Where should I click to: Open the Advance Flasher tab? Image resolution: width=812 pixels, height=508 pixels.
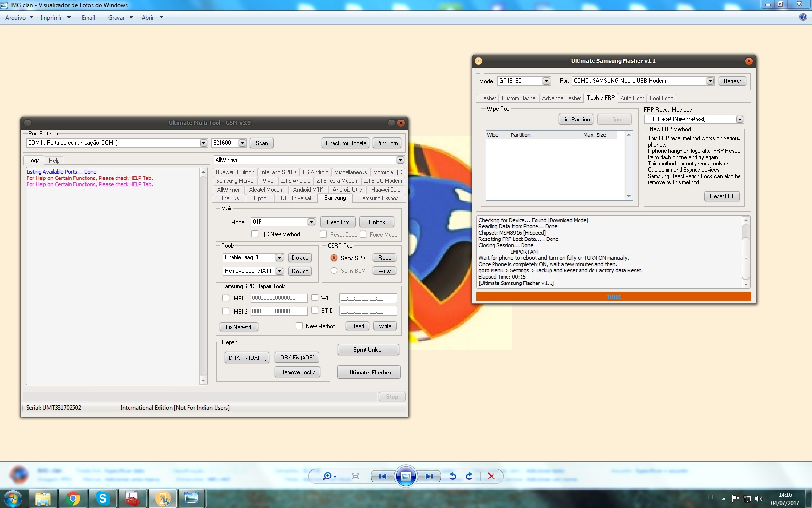tap(562, 98)
